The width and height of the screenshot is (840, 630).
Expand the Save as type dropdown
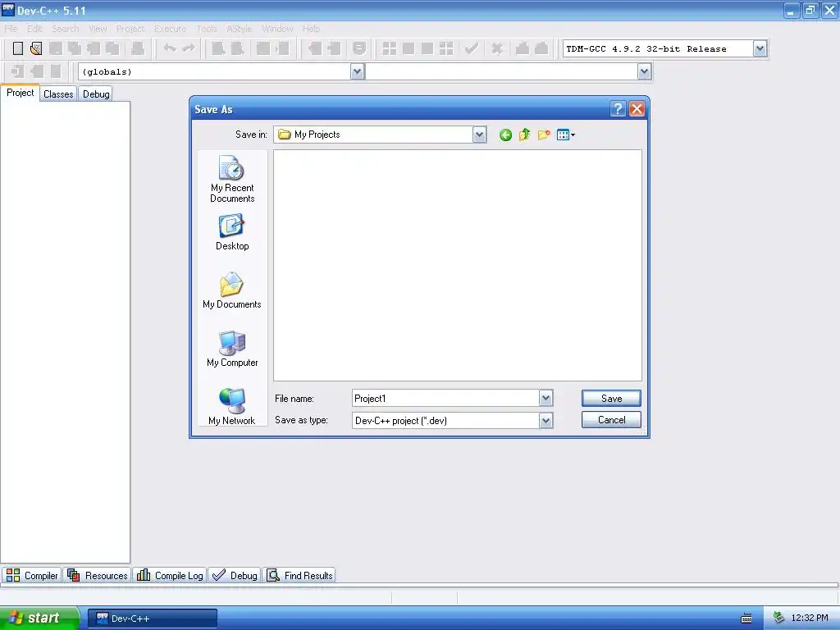[x=546, y=421]
